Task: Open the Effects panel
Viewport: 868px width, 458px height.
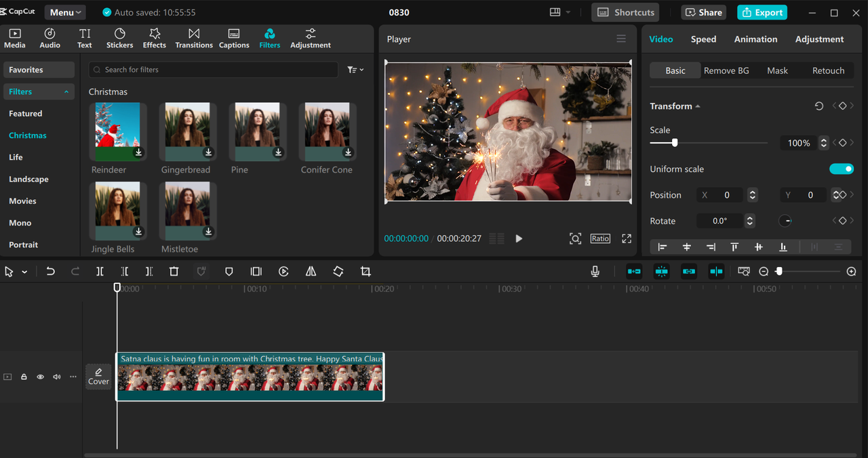Action: click(x=154, y=38)
